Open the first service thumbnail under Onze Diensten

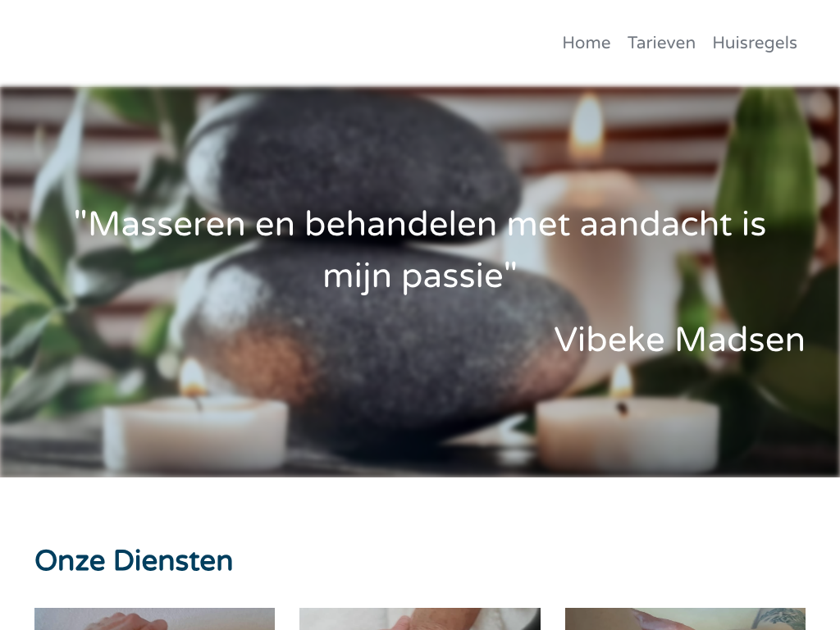154,619
